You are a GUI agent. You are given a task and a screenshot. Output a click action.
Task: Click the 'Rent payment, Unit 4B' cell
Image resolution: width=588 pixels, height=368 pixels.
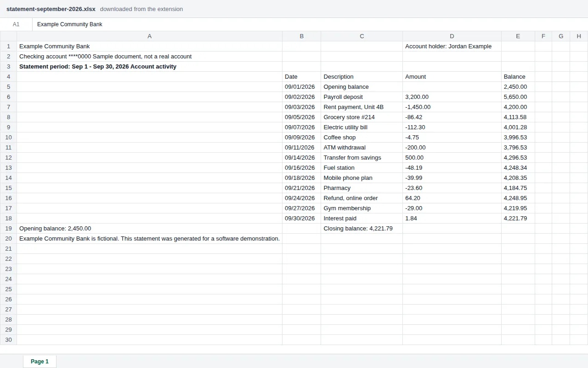click(362, 107)
